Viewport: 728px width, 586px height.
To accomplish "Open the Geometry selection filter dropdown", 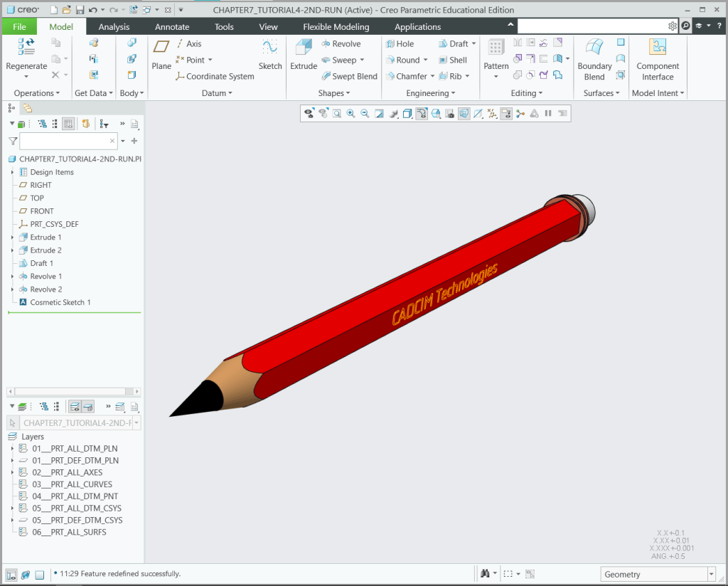I will click(711, 574).
